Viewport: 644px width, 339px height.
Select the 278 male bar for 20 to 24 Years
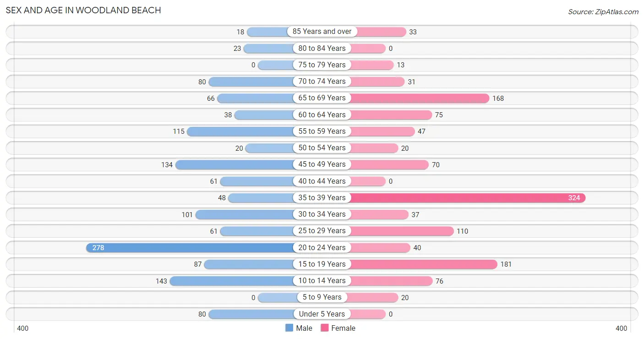coord(191,247)
